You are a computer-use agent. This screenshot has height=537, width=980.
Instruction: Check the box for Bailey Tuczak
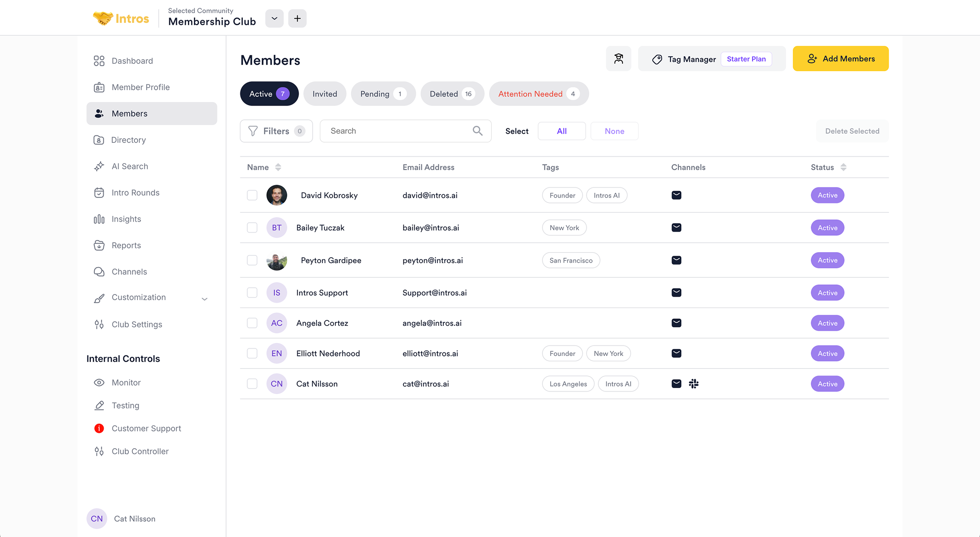point(252,228)
